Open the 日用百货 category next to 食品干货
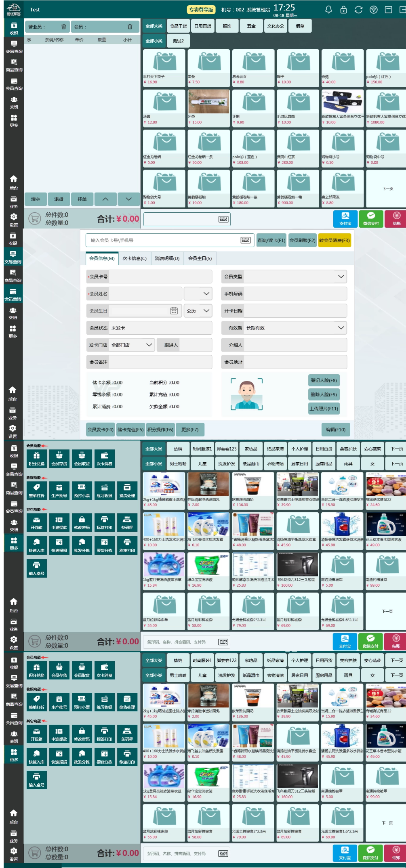406x868 pixels. point(203,26)
